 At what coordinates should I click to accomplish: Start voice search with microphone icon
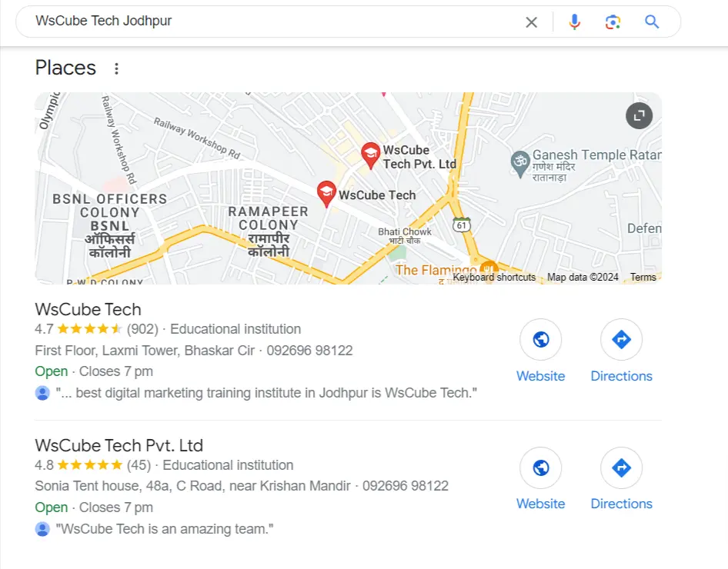[x=574, y=22]
